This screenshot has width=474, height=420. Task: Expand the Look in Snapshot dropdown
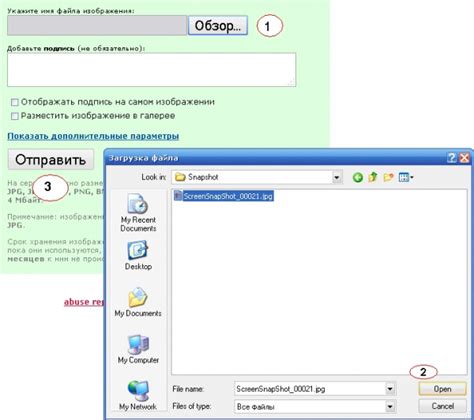tap(337, 177)
